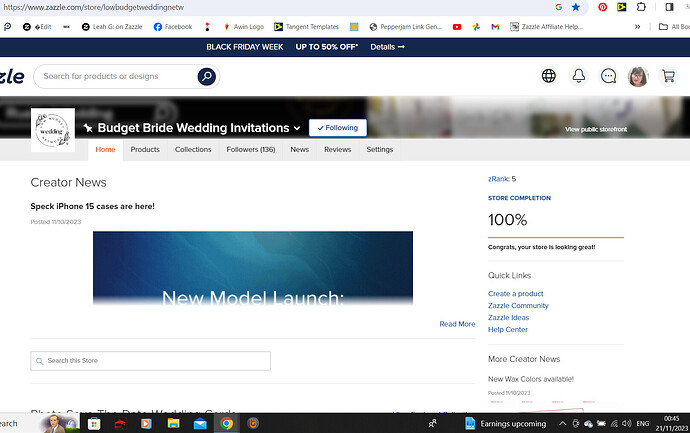
Task: Open the globe language selector icon
Action: click(548, 76)
